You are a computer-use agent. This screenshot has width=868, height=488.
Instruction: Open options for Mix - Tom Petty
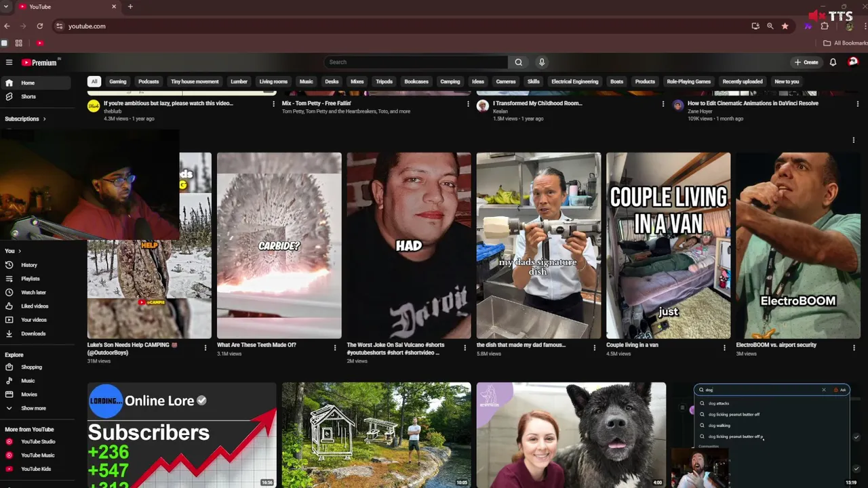pos(468,104)
